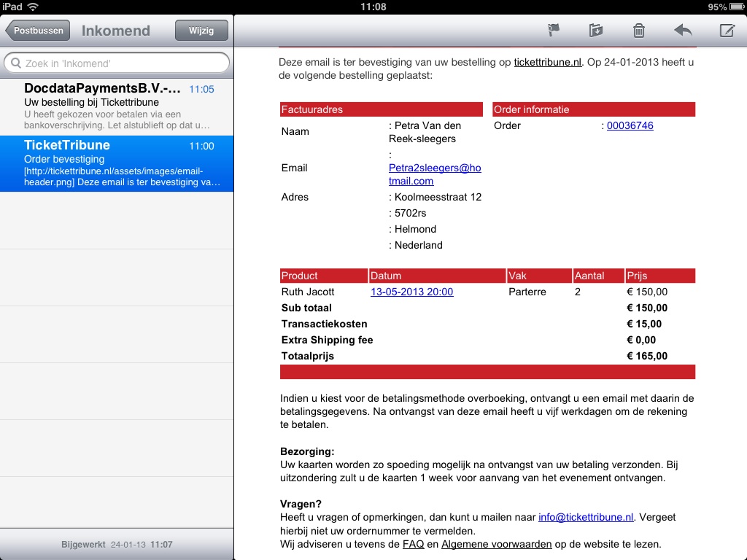Open the DocdataPayments email
This screenshot has height=560, width=747.
pyautogui.click(x=117, y=107)
